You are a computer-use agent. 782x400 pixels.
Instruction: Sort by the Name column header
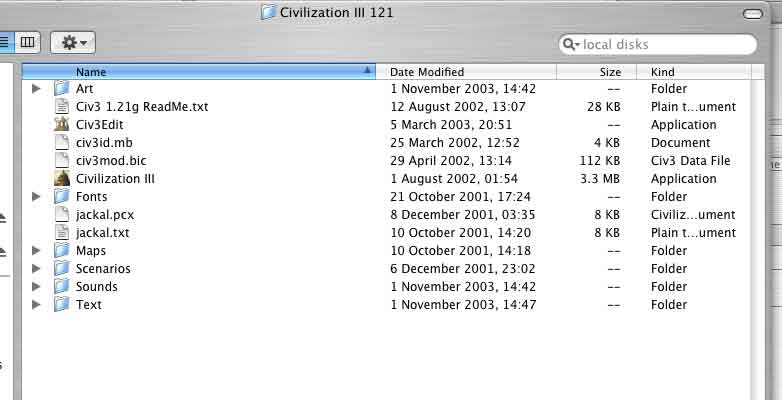[x=198, y=72]
